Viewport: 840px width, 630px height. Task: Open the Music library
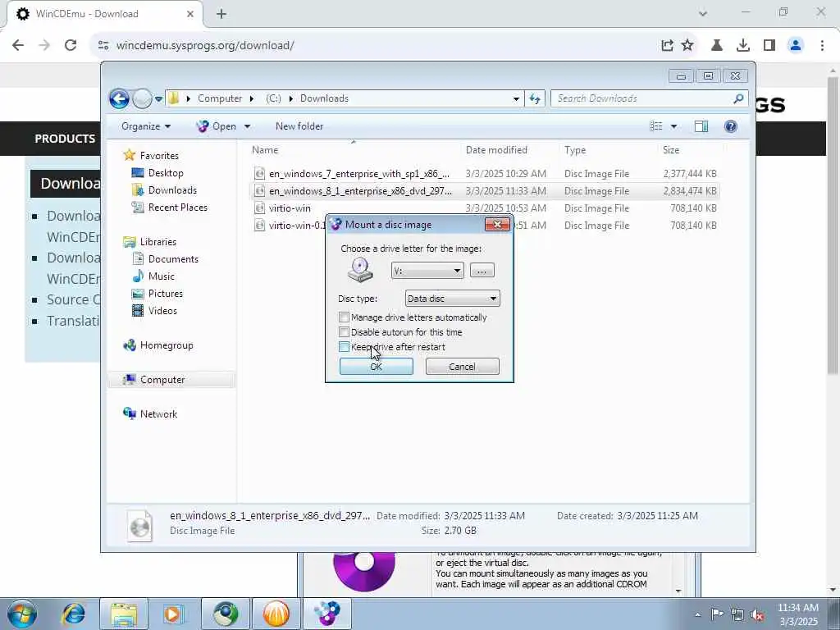(162, 276)
